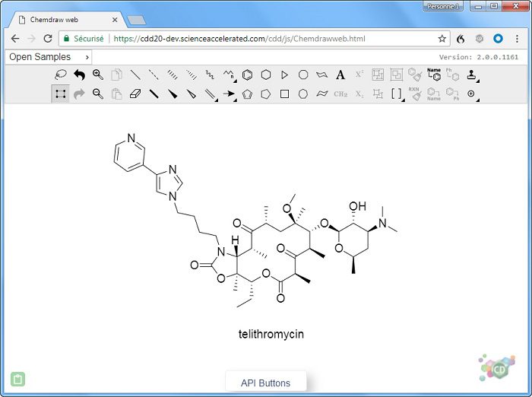Zoom out with the magnifier minus

click(98, 94)
